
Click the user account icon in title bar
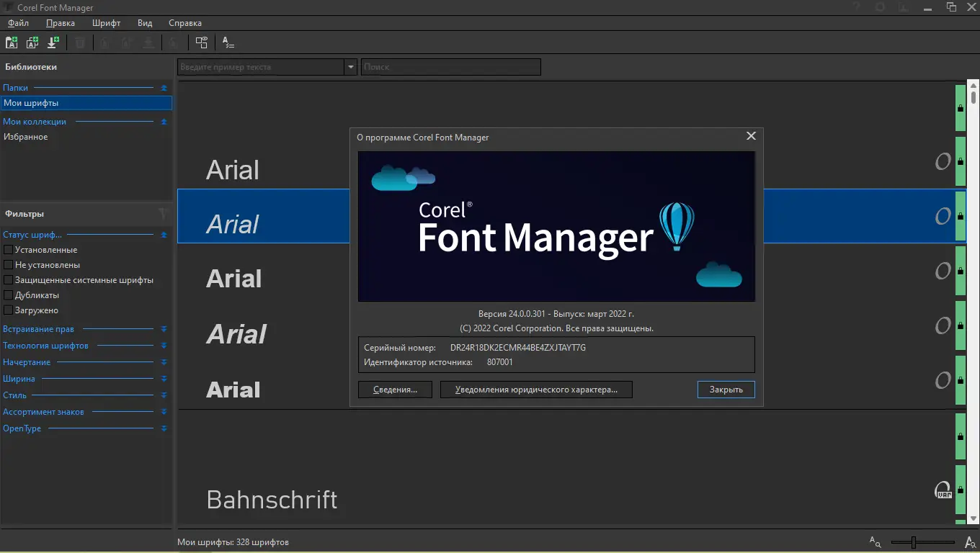[x=904, y=7]
